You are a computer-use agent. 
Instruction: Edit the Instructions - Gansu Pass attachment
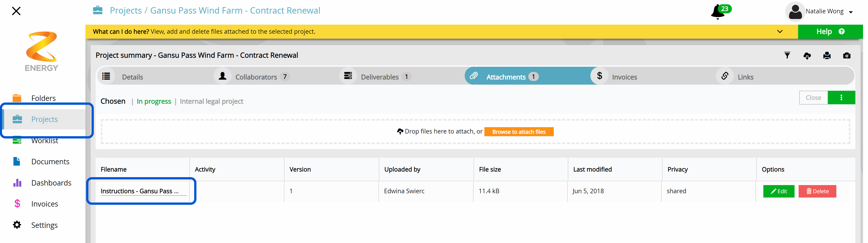click(x=779, y=191)
